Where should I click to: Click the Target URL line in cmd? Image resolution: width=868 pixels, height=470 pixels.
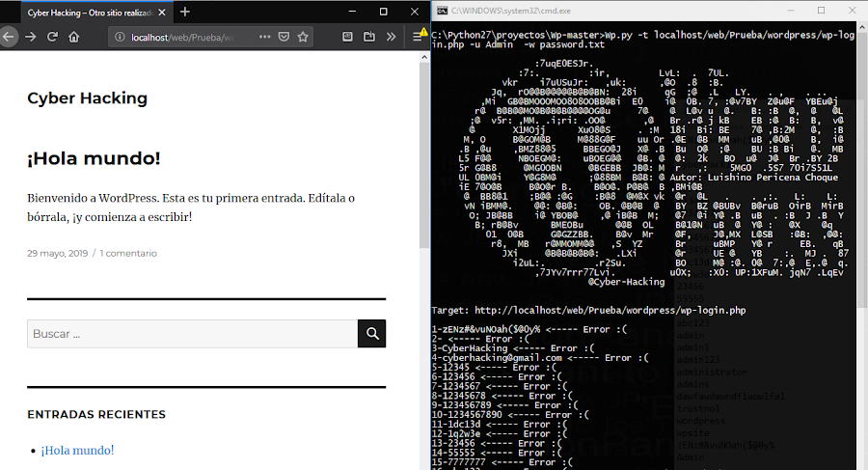[x=588, y=311]
